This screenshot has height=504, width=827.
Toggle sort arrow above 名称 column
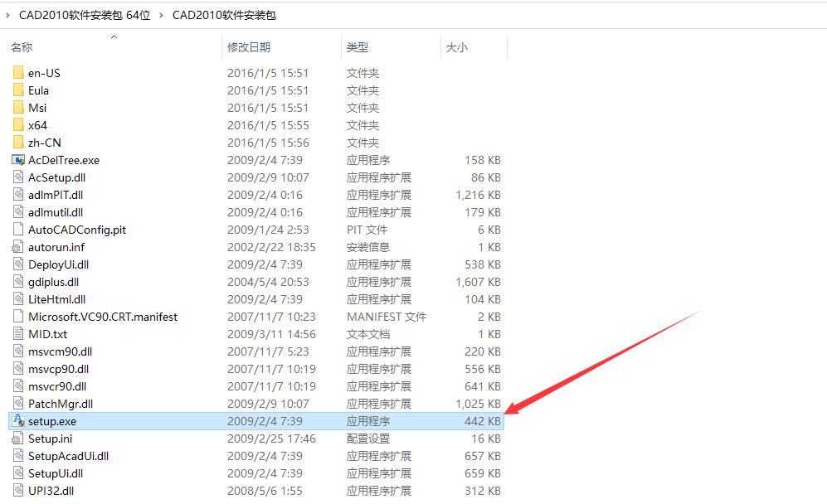114,37
